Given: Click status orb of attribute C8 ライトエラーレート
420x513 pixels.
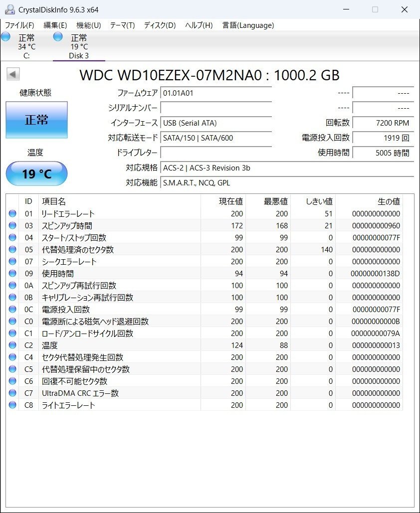Looking at the screenshot, I should (x=12, y=405).
